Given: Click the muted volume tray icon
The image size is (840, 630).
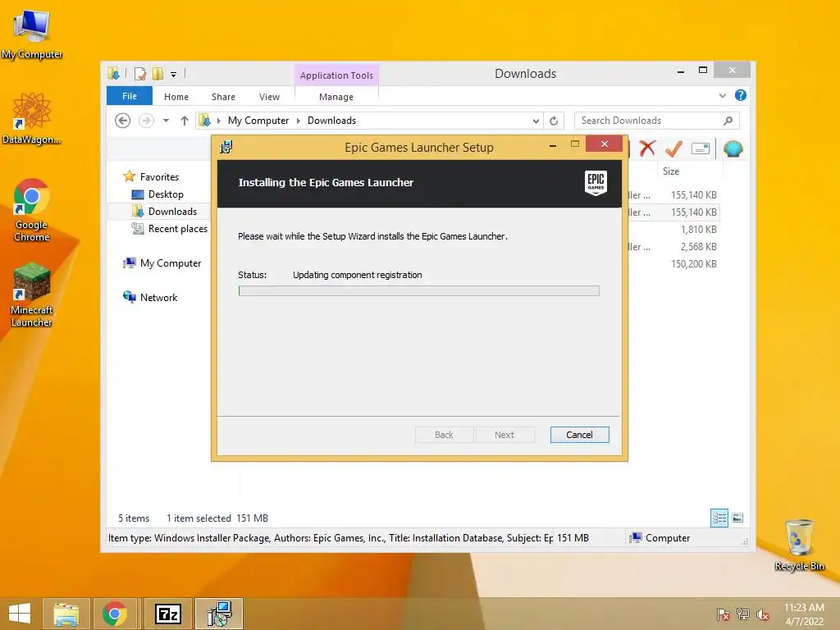Looking at the screenshot, I should pyautogui.click(x=763, y=614).
